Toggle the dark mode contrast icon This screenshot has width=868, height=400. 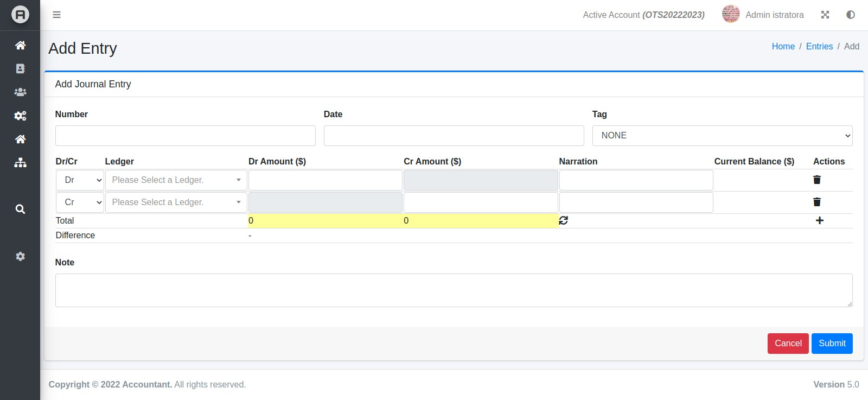point(851,15)
